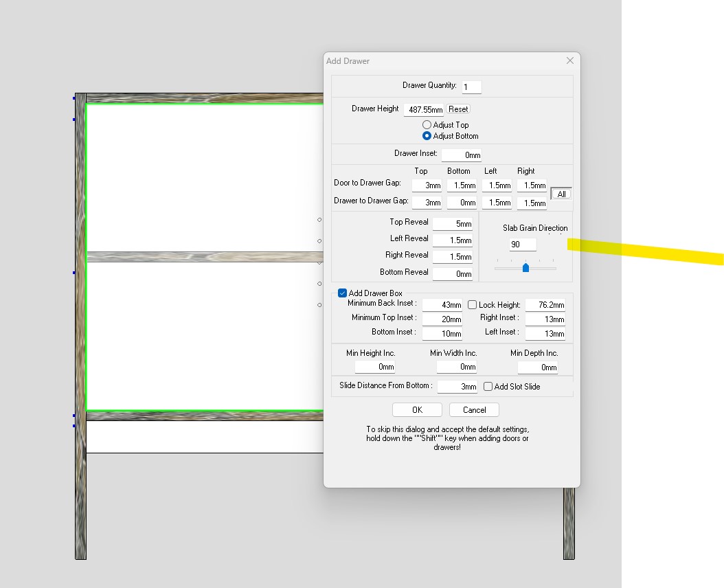Click the Slab Grain Direction slider handle

pyautogui.click(x=525, y=268)
